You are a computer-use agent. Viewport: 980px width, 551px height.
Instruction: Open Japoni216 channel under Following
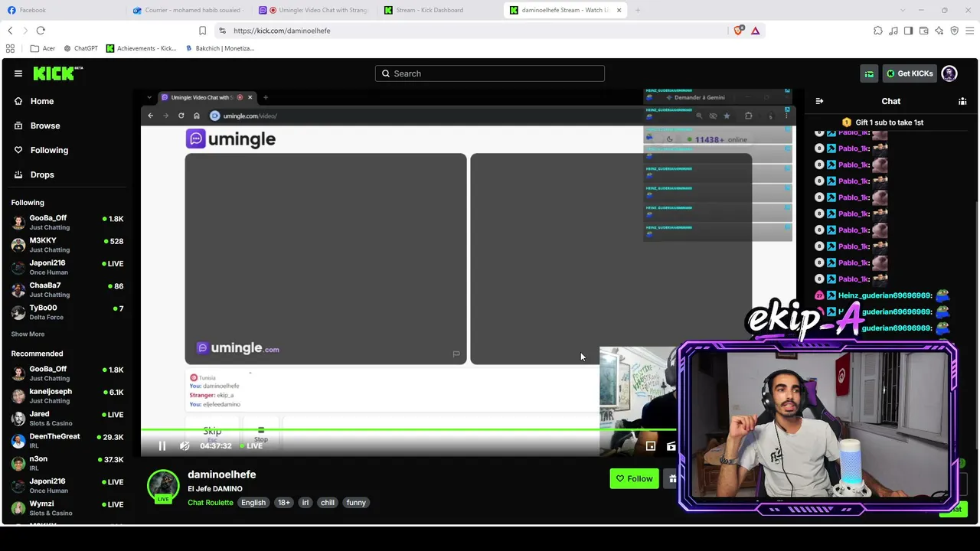coord(67,267)
